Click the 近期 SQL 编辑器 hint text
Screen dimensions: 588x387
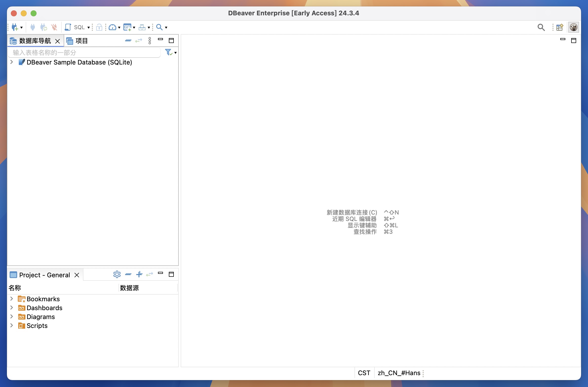coord(354,219)
